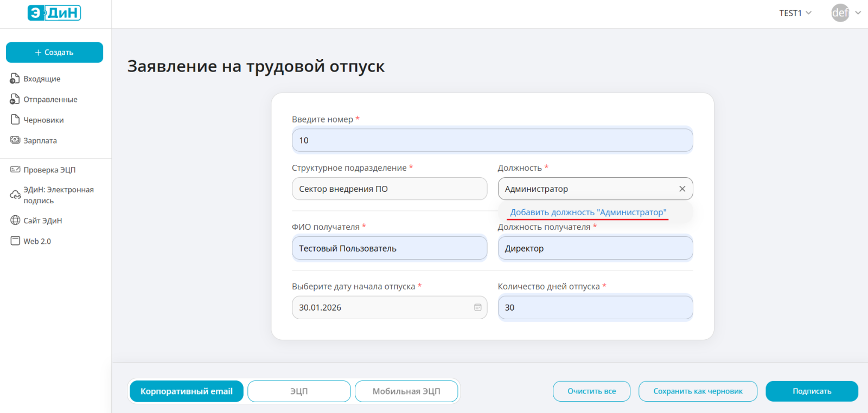Open Проверка ЭЦП signature check icon
This screenshot has width=868, height=413.
pyautogui.click(x=15, y=170)
